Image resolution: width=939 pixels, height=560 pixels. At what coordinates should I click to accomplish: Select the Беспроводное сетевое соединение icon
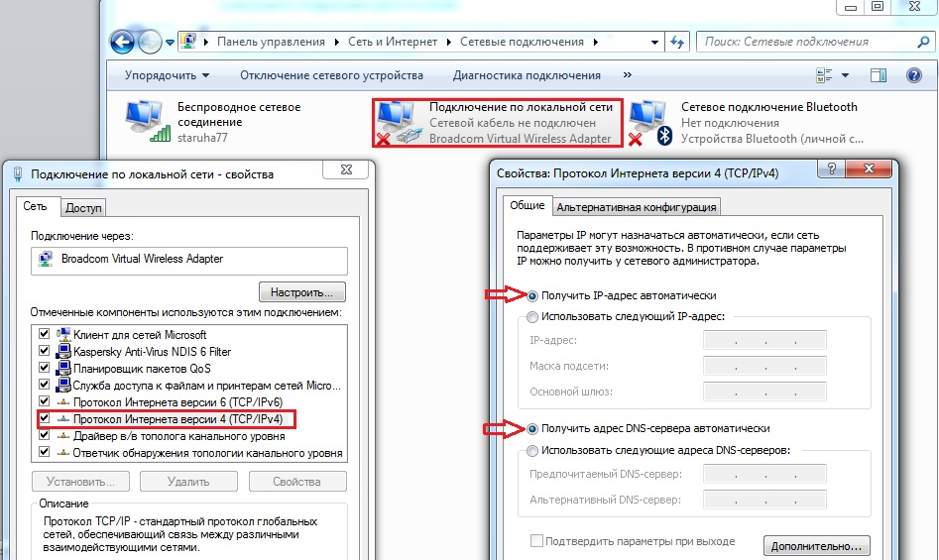(x=147, y=121)
